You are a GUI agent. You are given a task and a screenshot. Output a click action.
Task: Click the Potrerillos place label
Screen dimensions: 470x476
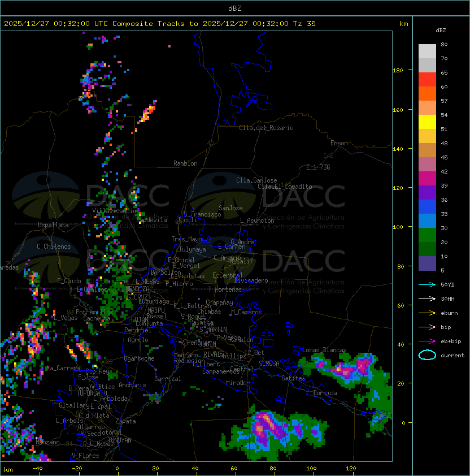coord(94,312)
